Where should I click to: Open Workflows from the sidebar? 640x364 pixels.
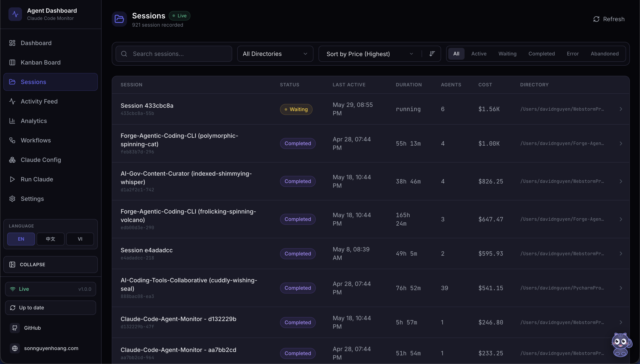tap(51, 141)
